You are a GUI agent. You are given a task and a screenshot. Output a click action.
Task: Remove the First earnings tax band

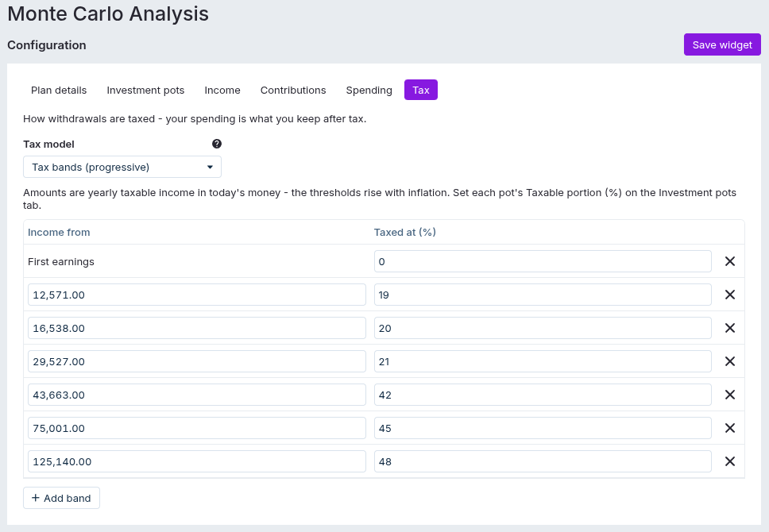coord(730,261)
